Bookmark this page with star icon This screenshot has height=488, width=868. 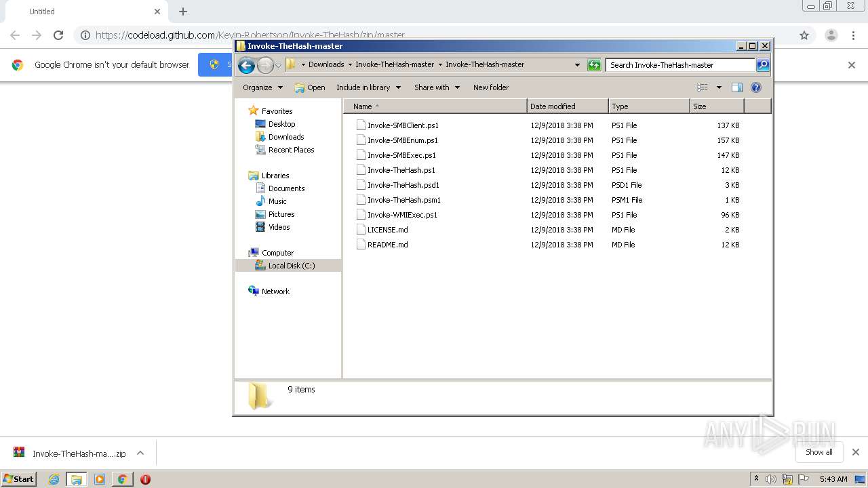pos(804,35)
